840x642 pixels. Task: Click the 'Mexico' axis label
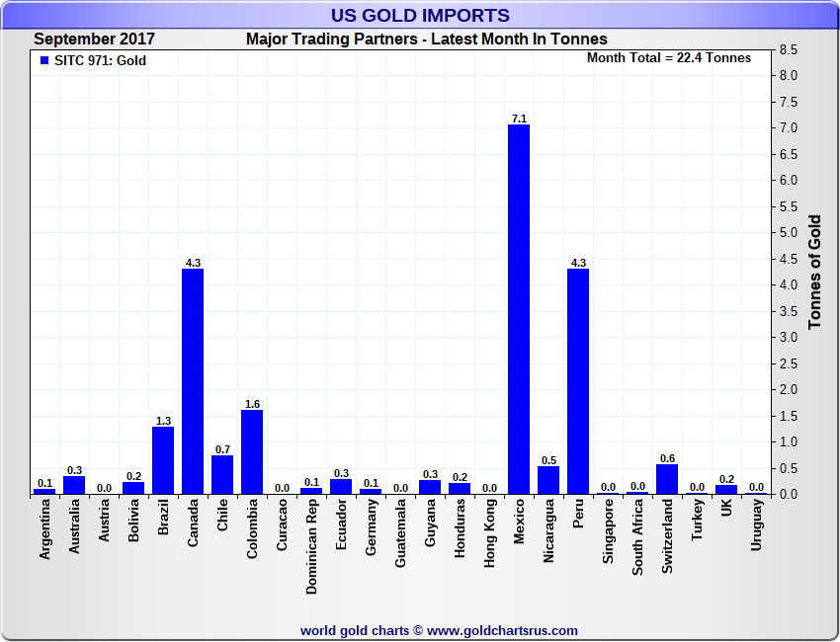tap(519, 521)
